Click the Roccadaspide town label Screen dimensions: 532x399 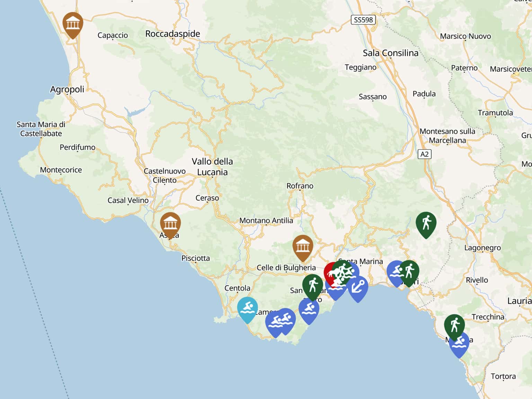tap(172, 34)
